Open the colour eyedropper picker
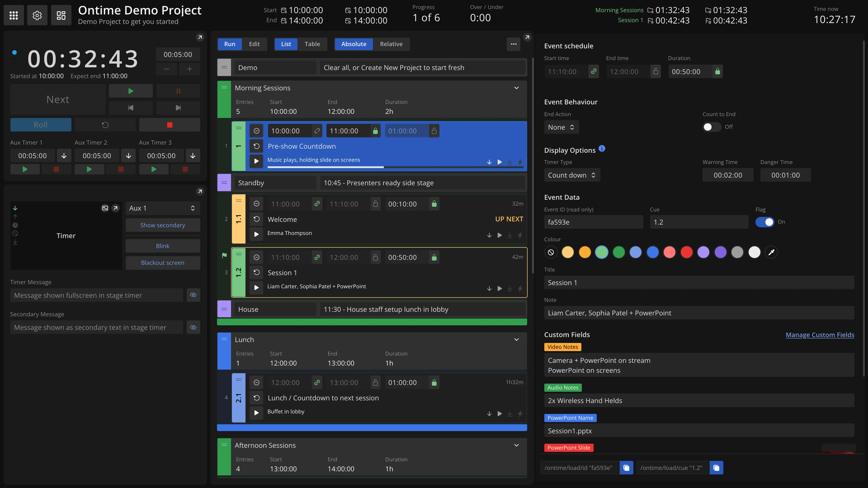This screenshot has height=488, width=868. pos(771,252)
